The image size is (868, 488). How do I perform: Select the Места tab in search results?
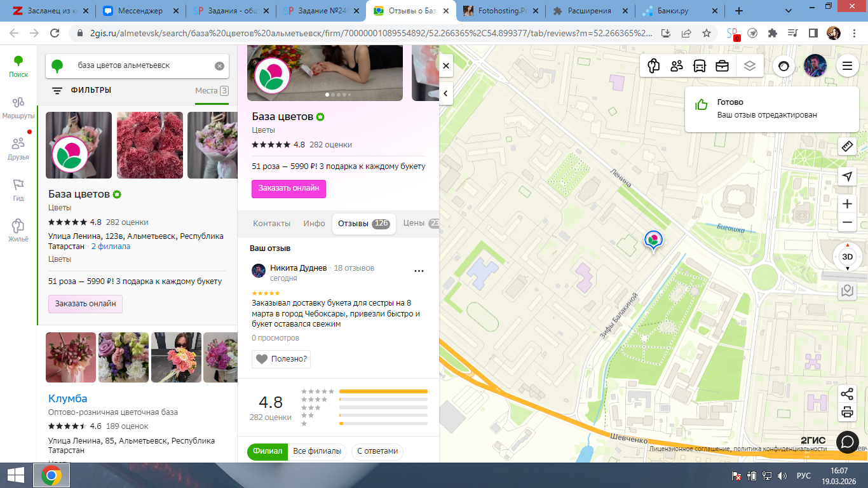click(x=212, y=91)
